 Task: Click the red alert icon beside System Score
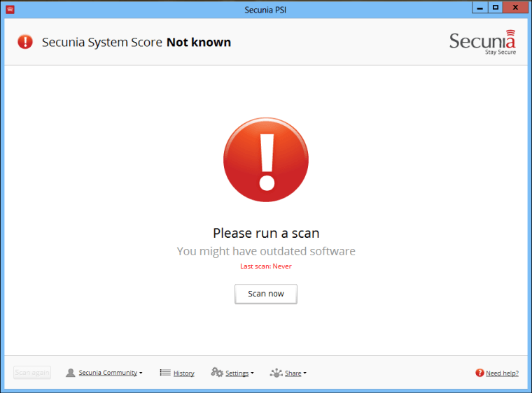tap(25, 42)
